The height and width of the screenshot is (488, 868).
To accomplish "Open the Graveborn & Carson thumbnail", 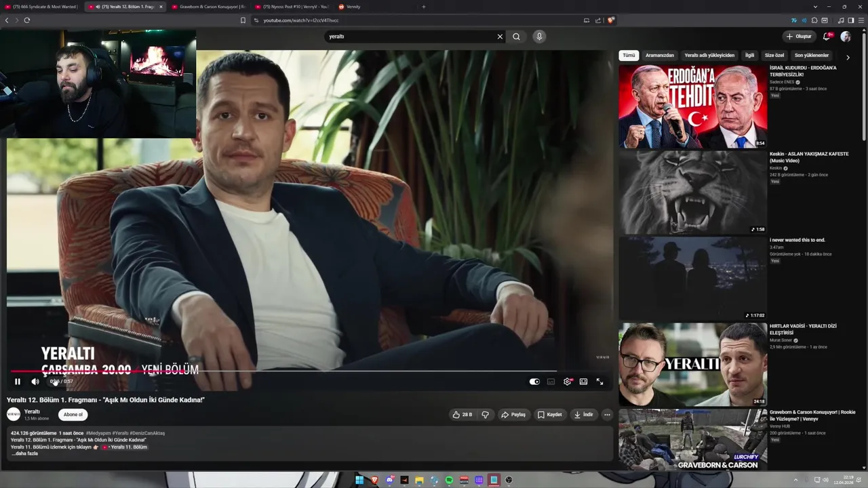I will pyautogui.click(x=692, y=440).
